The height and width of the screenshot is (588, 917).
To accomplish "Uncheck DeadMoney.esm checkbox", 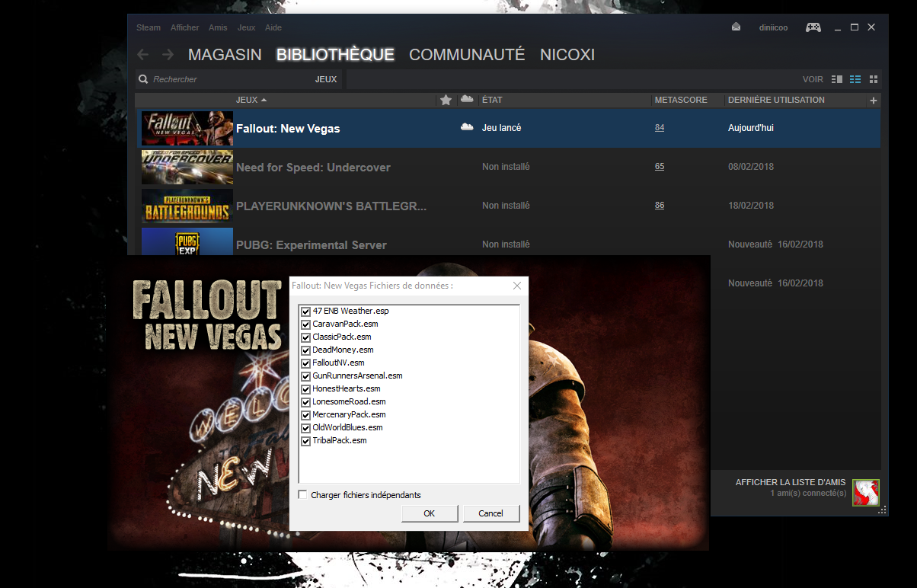I will (x=306, y=350).
